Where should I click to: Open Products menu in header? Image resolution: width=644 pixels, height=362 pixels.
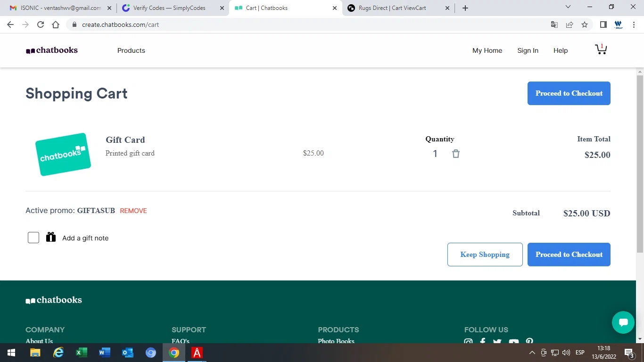(x=131, y=50)
